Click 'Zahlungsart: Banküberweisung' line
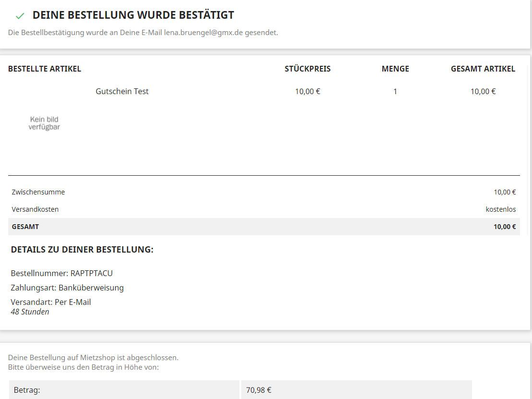 coord(67,288)
